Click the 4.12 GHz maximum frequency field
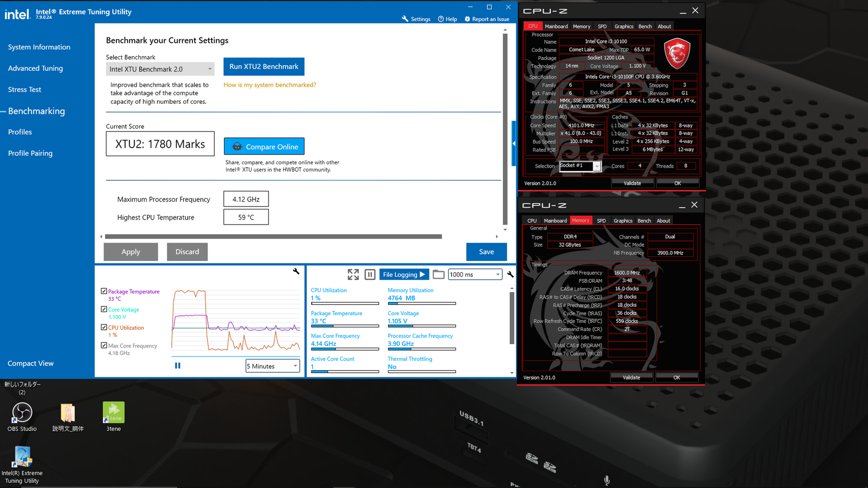This screenshot has height=488, width=868. [246, 199]
